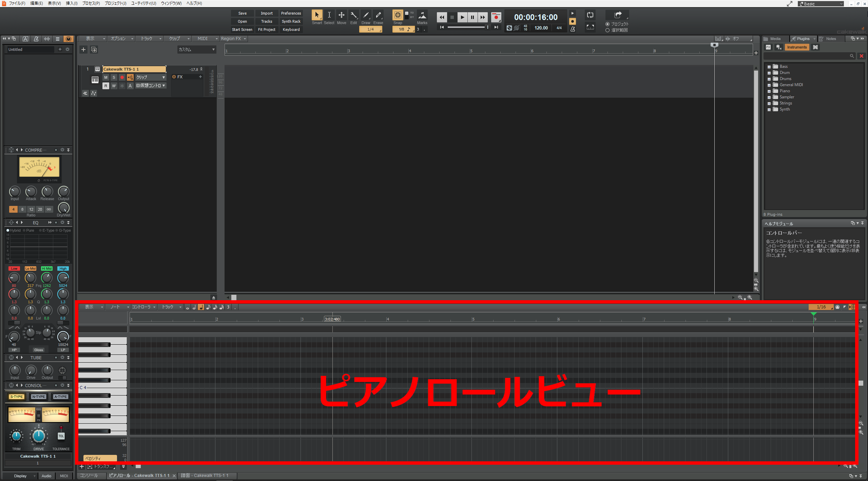Select quarter note duration in piano roll

[x=201, y=307]
